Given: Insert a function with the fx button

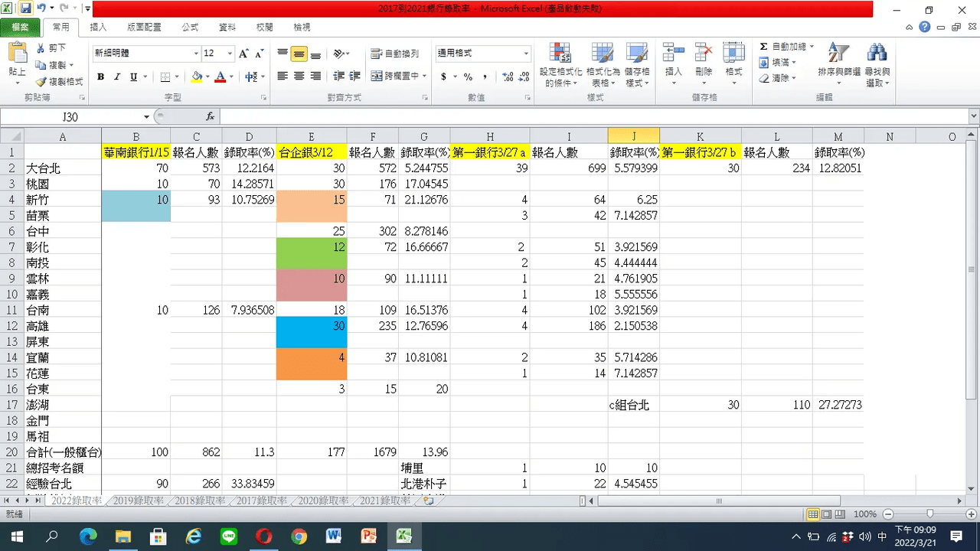Looking at the screenshot, I should [210, 116].
